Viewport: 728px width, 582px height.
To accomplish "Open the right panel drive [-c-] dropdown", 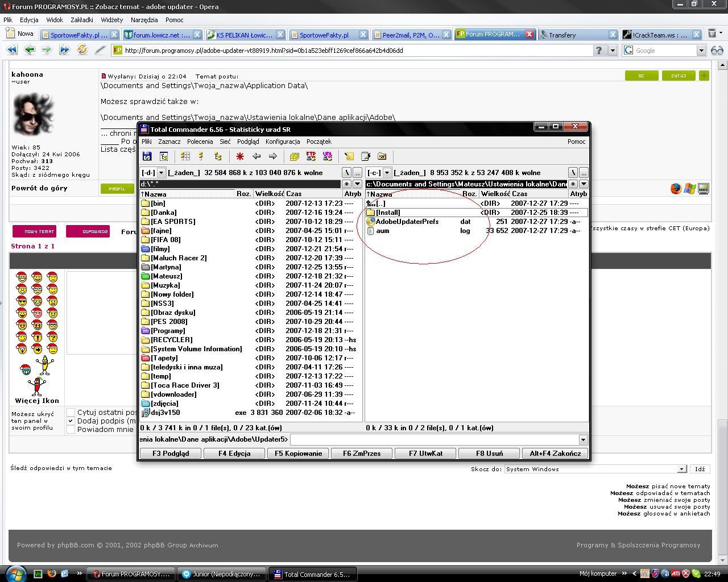I will pyautogui.click(x=387, y=172).
